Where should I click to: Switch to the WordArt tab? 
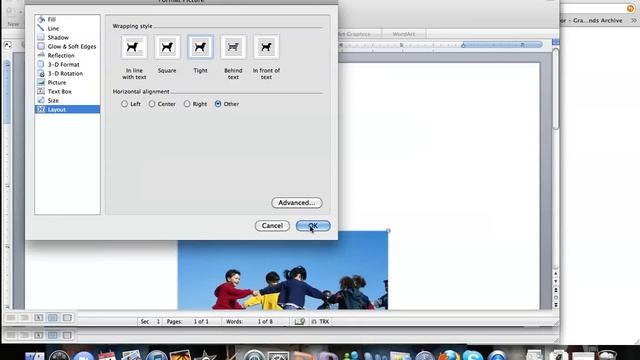point(403,34)
